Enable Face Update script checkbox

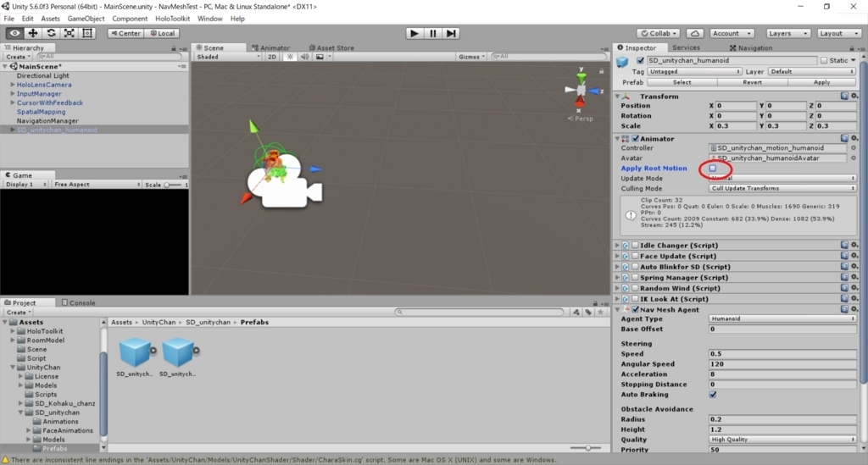636,256
